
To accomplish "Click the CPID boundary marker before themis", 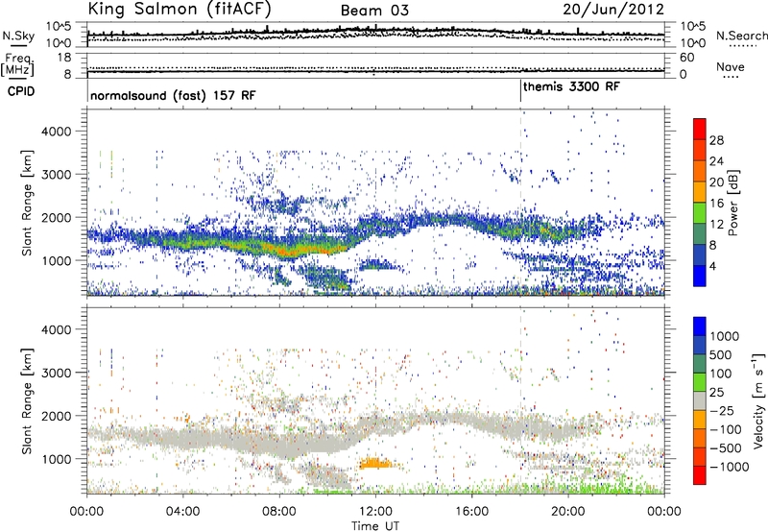I will pos(520,91).
